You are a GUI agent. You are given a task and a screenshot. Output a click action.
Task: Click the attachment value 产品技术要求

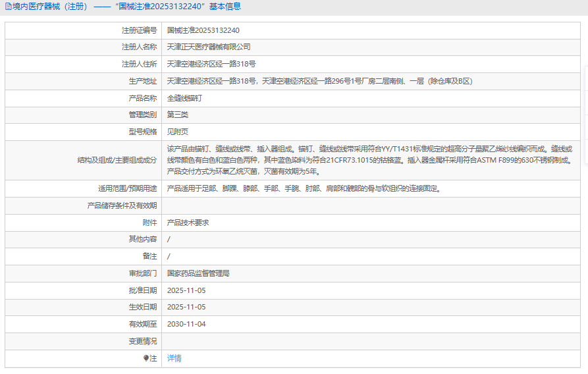[x=188, y=223]
